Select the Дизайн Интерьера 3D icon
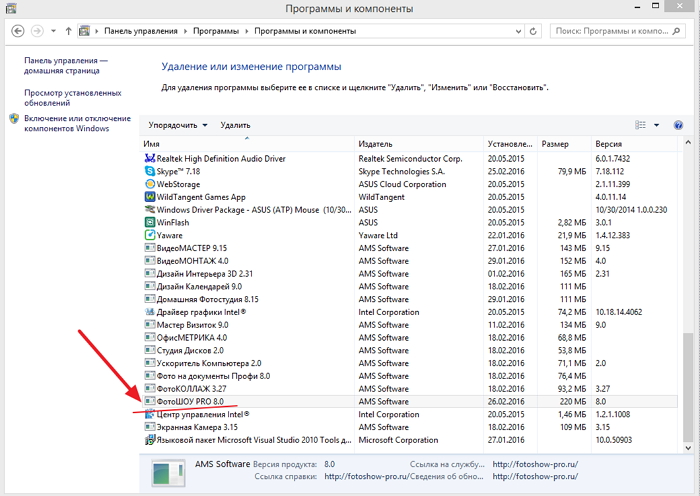The height and width of the screenshot is (496, 700). (150, 274)
